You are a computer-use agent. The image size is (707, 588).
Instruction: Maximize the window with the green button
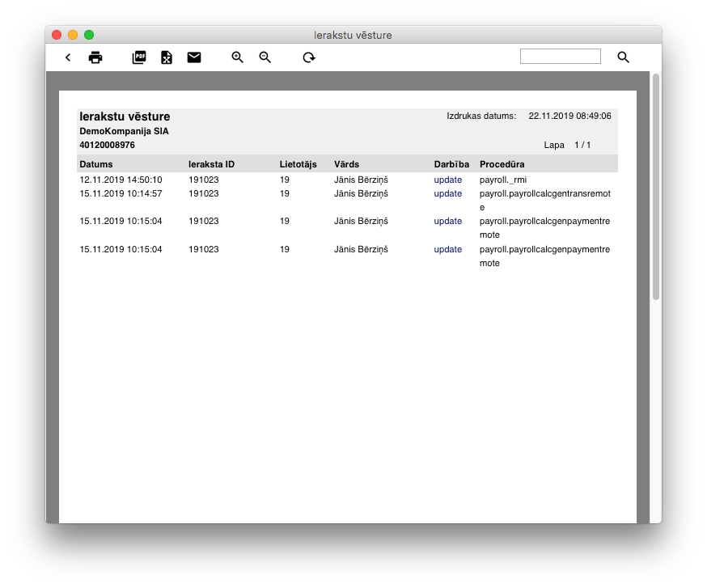(x=89, y=35)
